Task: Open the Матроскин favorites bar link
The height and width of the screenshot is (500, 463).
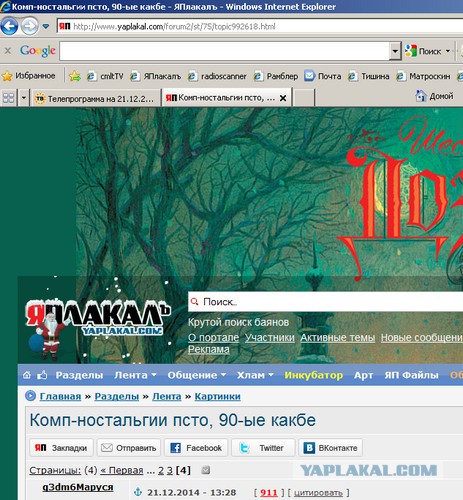Action: tap(423, 76)
